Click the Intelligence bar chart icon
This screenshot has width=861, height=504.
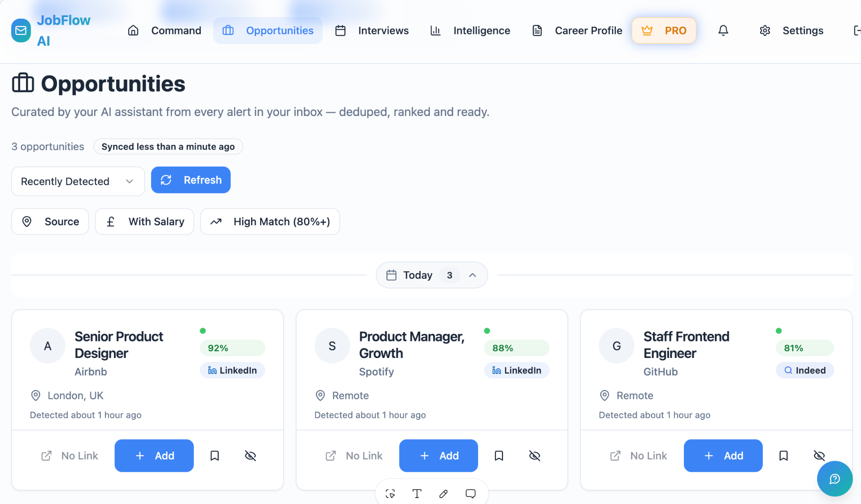tap(435, 30)
